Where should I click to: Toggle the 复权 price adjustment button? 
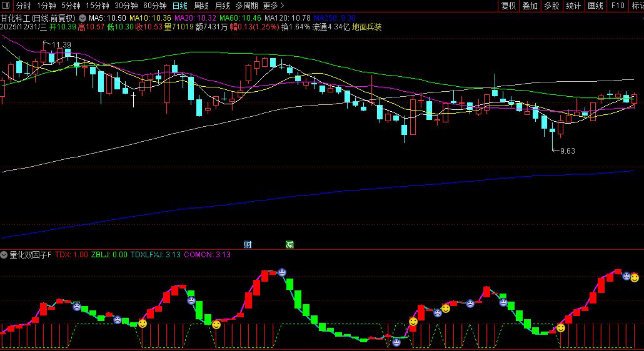tap(509, 6)
